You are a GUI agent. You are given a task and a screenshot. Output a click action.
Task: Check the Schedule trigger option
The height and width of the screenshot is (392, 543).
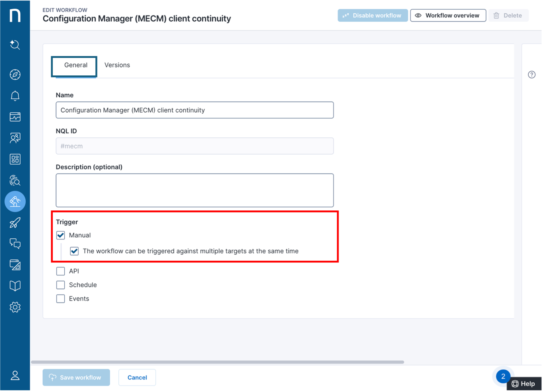coord(60,285)
